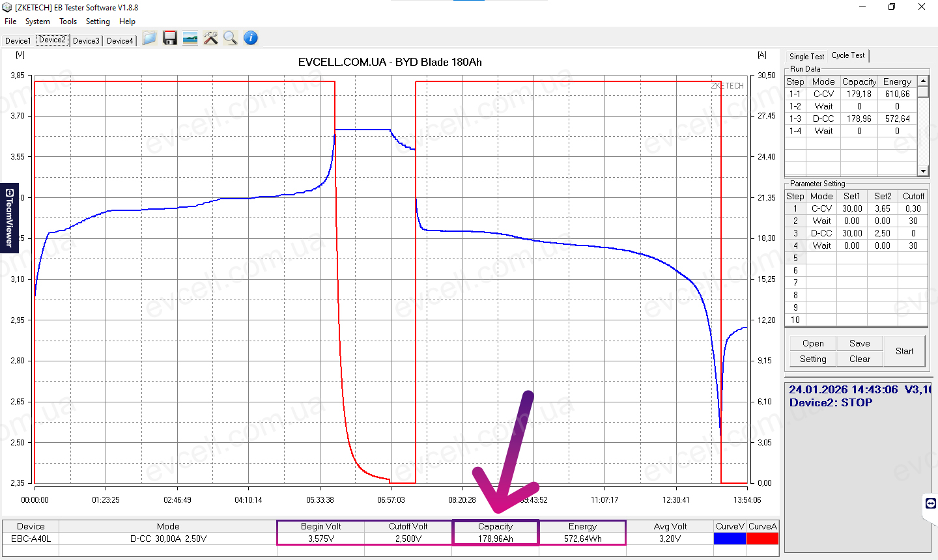Click the TeamViewer widget on right edge
This screenshot has height=560, width=938.
pyautogui.click(x=931, y=503)
